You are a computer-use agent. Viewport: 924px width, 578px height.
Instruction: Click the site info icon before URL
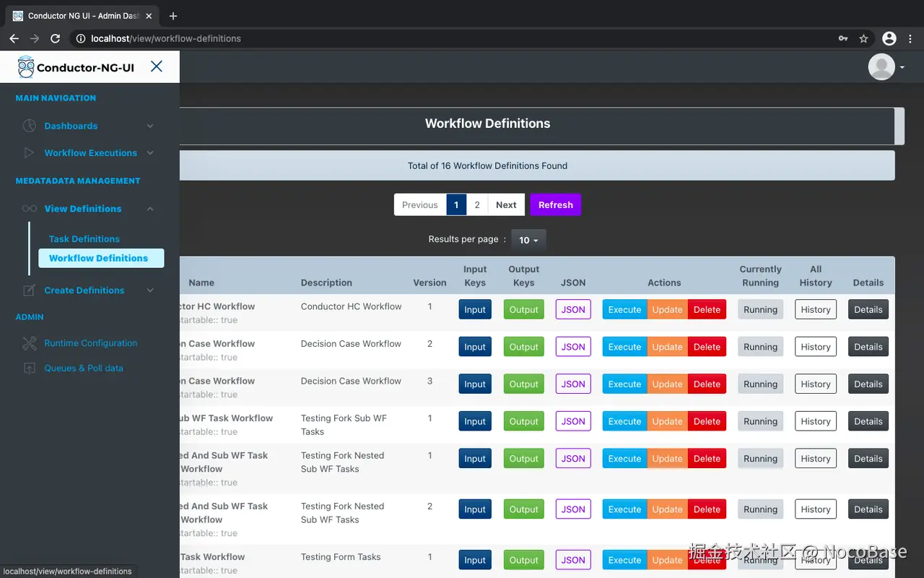(81, 38)
